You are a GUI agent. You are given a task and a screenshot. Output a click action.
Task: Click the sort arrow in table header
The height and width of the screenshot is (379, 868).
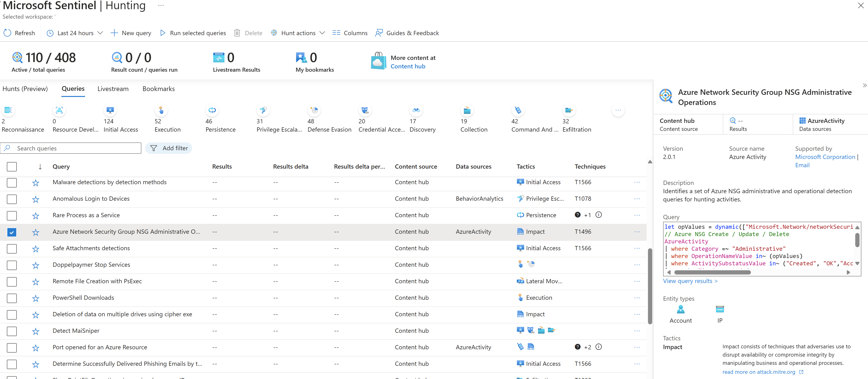40,167
